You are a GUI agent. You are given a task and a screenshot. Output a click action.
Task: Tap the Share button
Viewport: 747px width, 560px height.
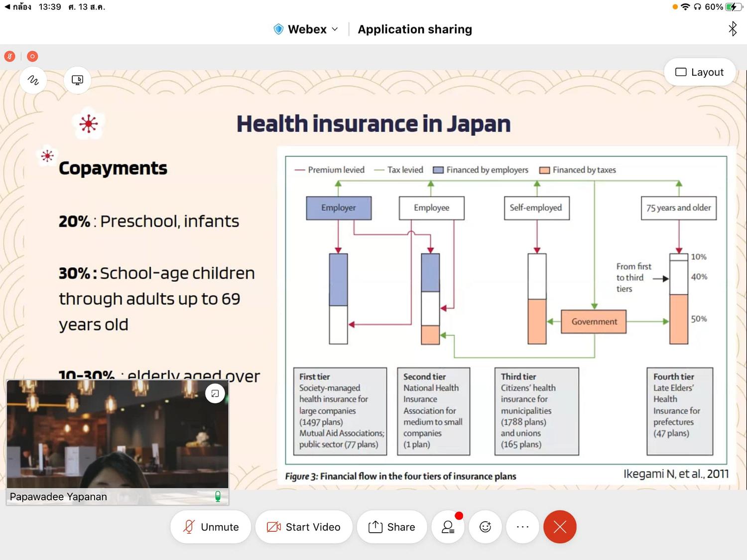[392, 527]
